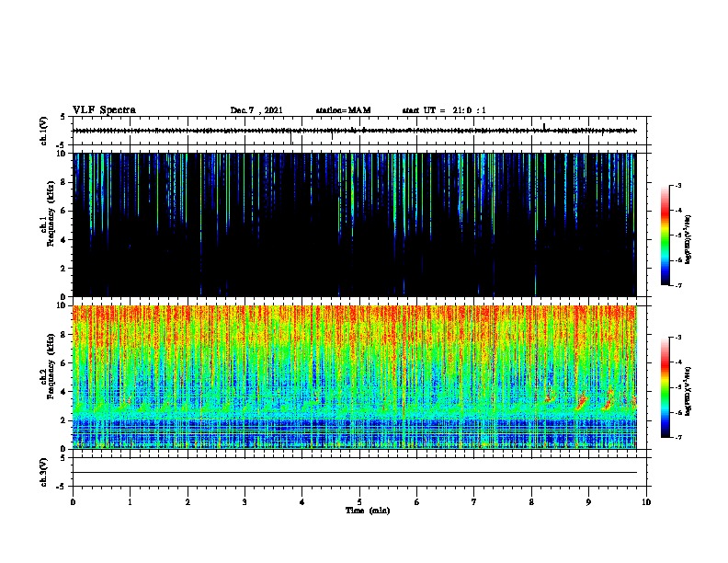Click the 'Time (min)' x-axis label

(368, 511)
